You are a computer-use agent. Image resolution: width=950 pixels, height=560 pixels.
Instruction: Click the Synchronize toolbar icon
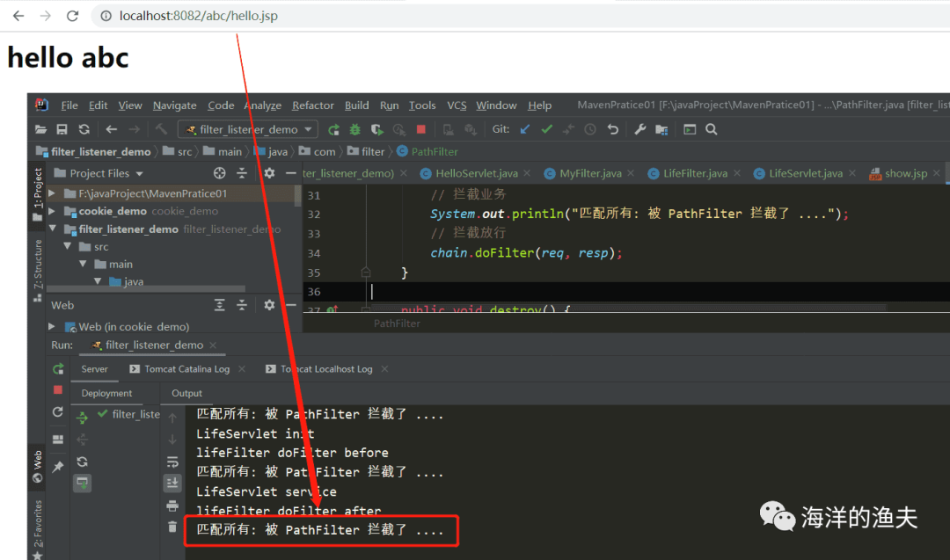84,129
